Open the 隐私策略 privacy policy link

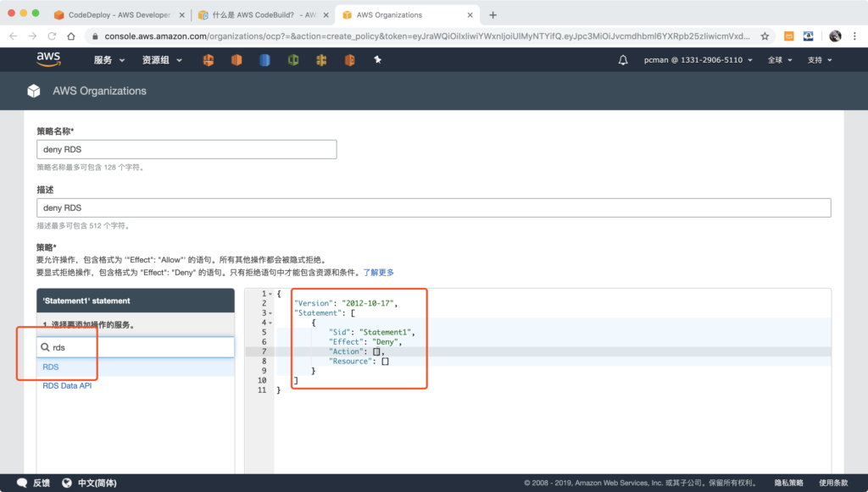tap(789, 483)
